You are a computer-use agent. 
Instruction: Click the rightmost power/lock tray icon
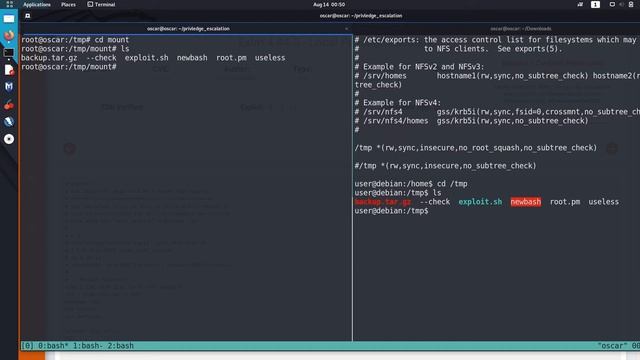click(x=631, y=4)
